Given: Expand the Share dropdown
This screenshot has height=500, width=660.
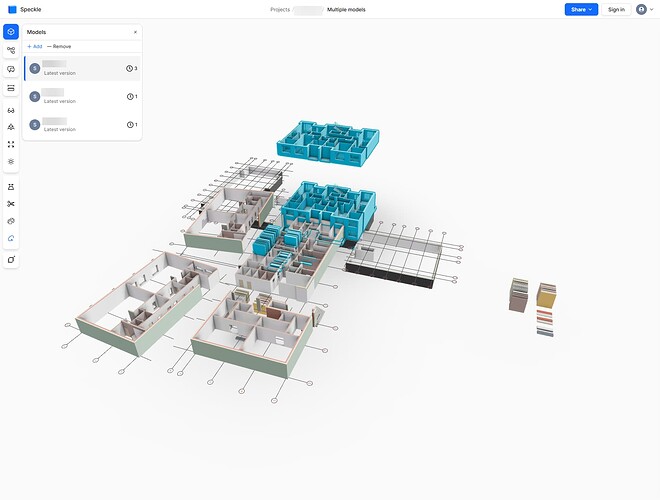Looking at the screenshot, I should point(581,9).
